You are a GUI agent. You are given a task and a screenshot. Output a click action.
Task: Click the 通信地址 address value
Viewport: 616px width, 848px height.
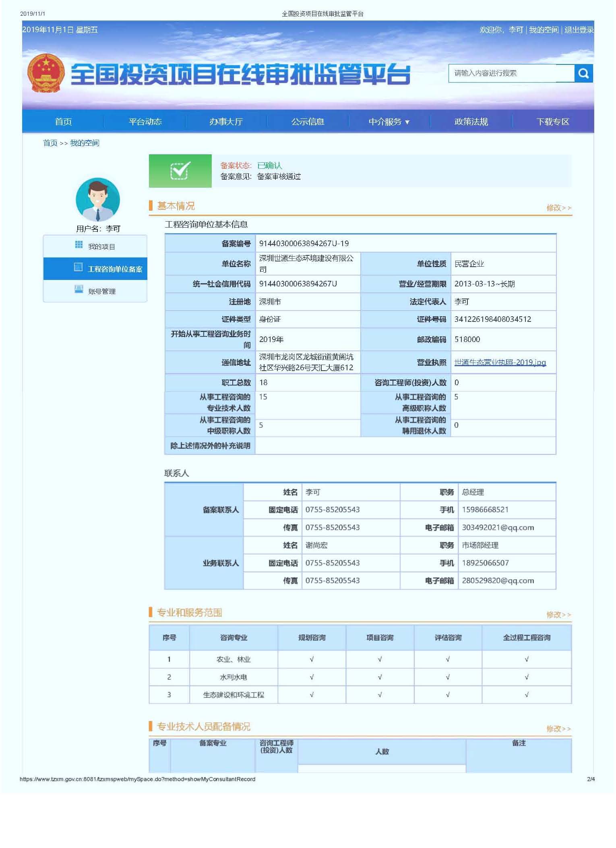(x=306, y=363)
